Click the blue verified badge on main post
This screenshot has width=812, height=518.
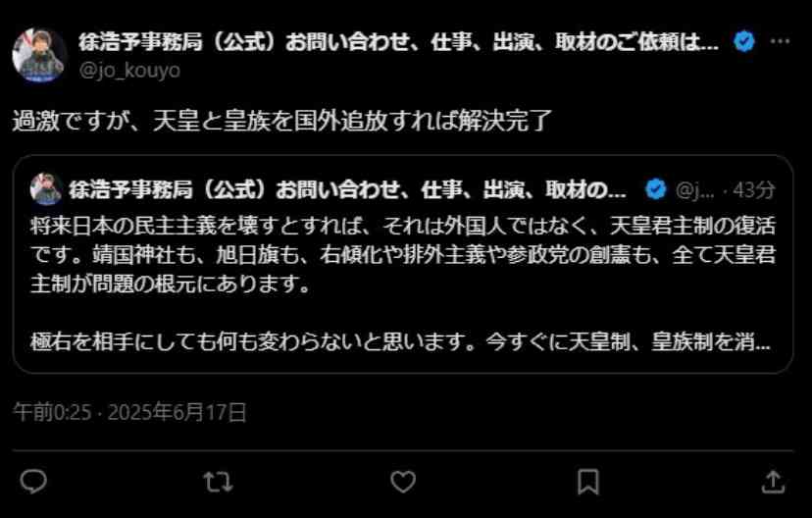click(744, 41)
